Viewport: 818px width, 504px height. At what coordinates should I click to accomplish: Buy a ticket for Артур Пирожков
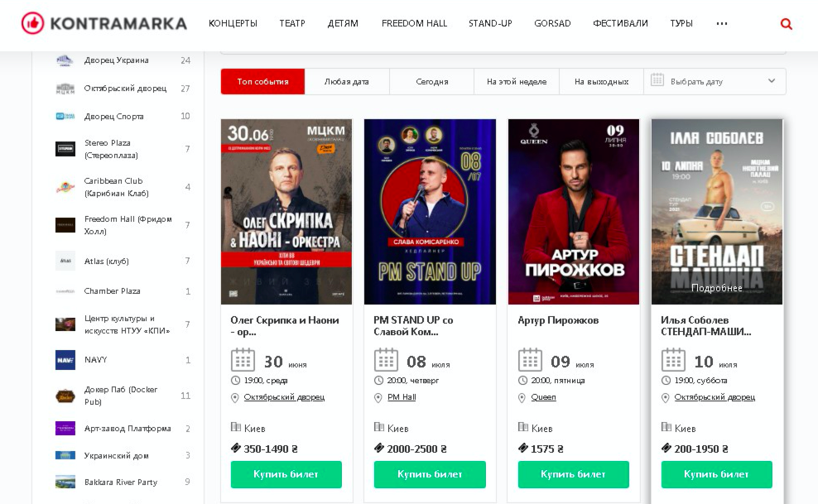[x=573, y=474]
